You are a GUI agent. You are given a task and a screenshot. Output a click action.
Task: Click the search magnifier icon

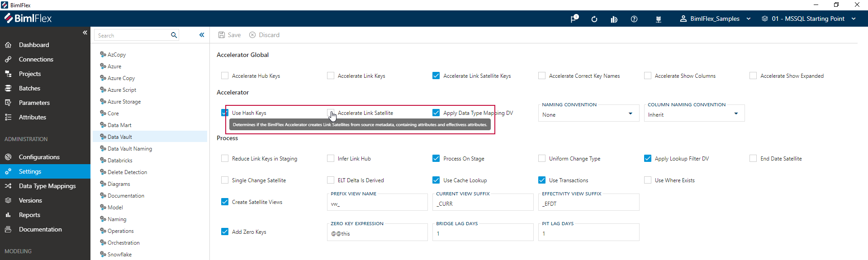coord(174,35)
